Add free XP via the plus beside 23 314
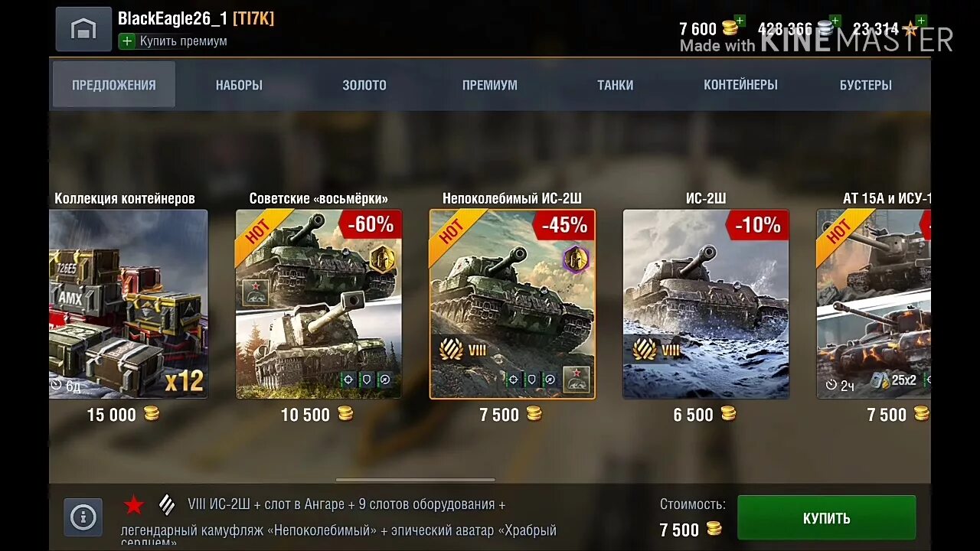This screenshot has height=551, width=980. [921, 21]
